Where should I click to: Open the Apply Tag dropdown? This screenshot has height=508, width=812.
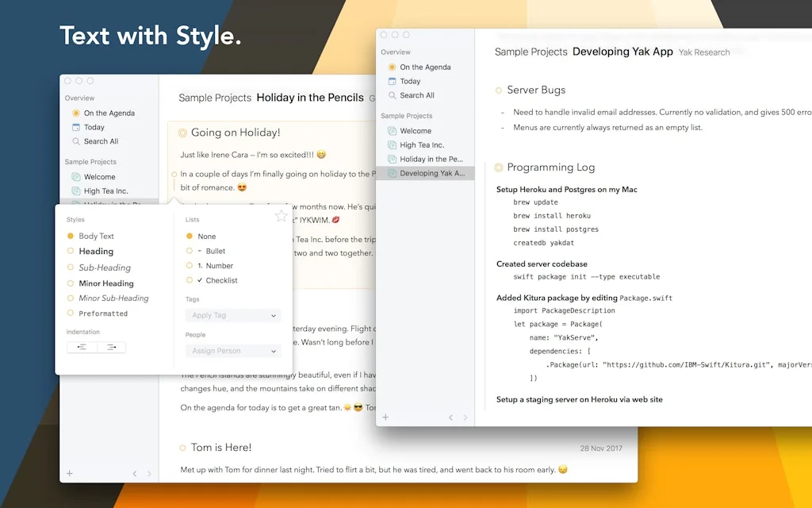[x=234, y=315]
